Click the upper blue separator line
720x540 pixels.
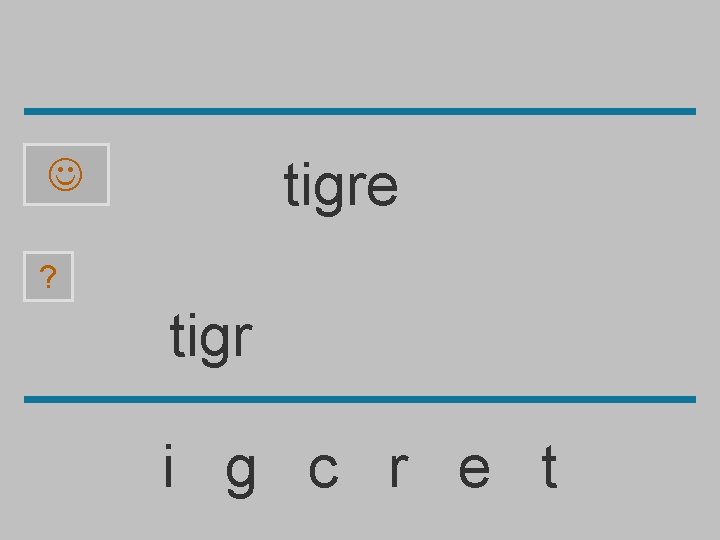pos(360,112)
